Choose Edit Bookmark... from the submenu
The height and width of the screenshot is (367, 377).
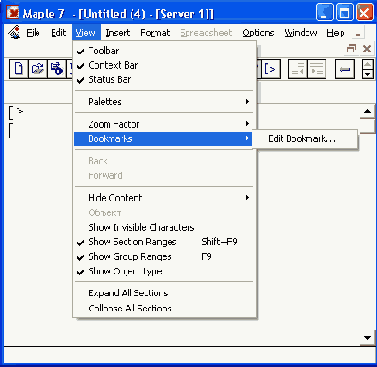pos(305,139)
